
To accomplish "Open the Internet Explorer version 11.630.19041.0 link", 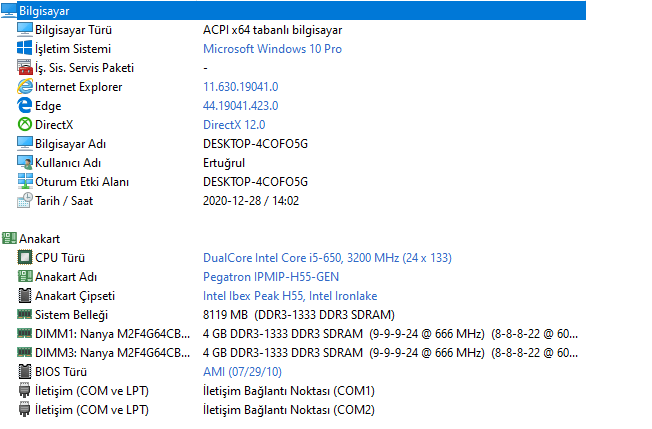I will pos(240,86).
